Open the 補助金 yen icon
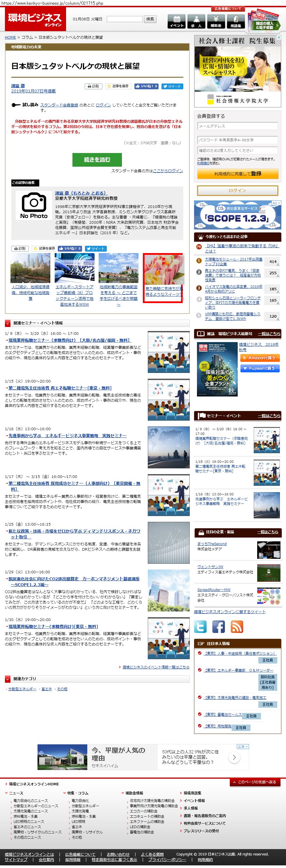Image resolution: width=286 pixels, height=868 pixels. pos(216,21)
